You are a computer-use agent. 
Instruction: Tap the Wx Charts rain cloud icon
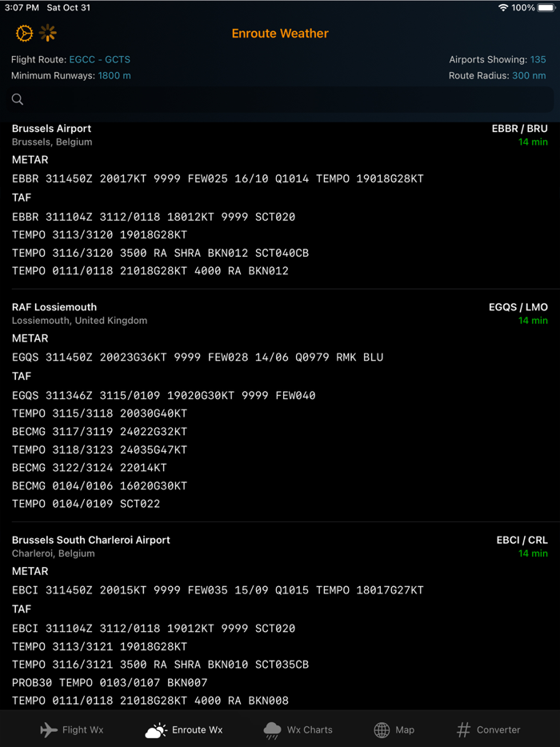pos(272,730)
